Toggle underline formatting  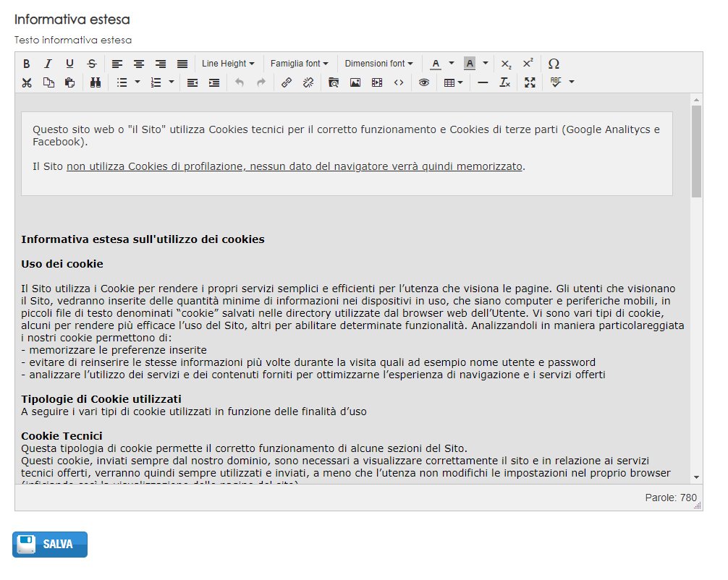(x=69, y=64)
